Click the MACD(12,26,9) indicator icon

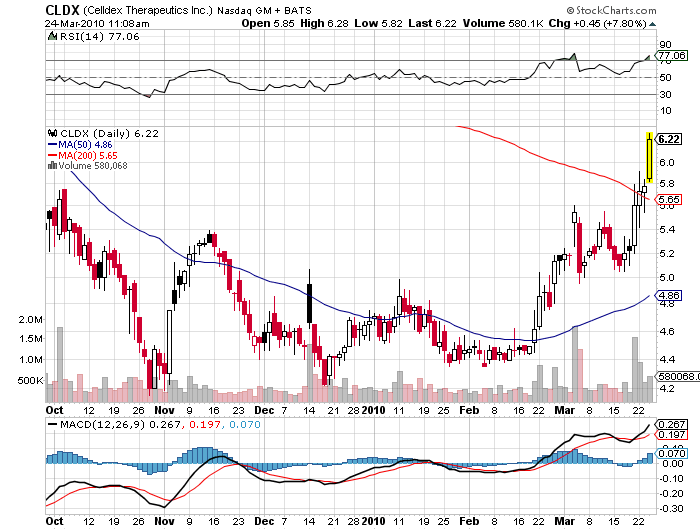(x=51, y=424)
